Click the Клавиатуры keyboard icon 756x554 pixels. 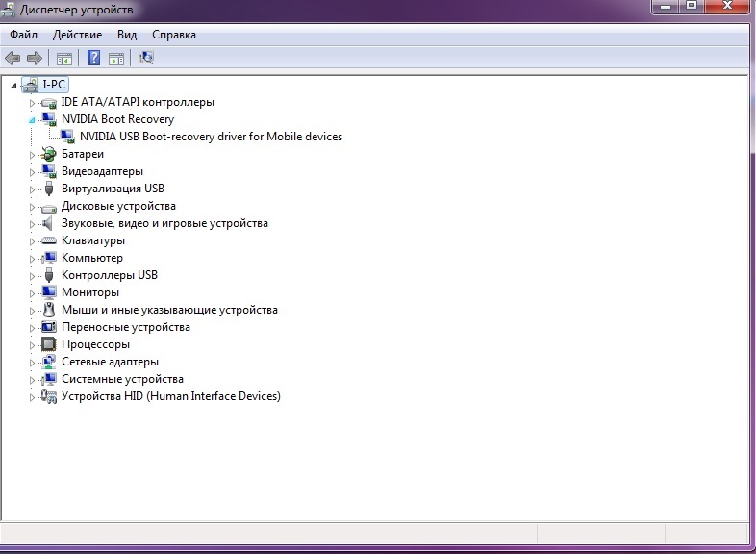point(49,240)
